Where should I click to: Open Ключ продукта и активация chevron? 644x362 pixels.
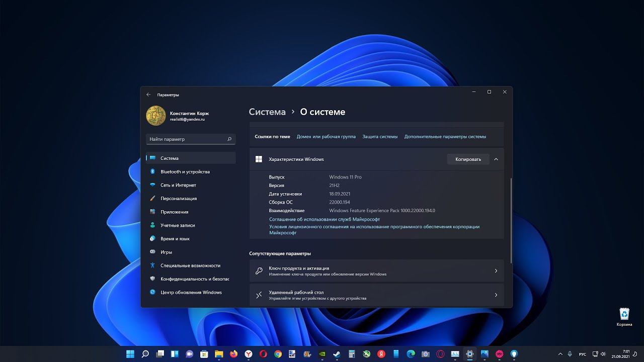496,271
